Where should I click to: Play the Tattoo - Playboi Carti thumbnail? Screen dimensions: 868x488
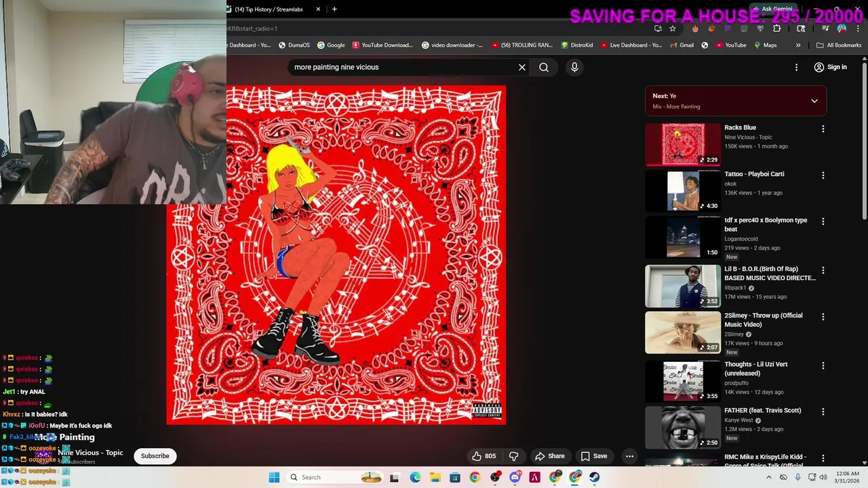coord(683,191)
